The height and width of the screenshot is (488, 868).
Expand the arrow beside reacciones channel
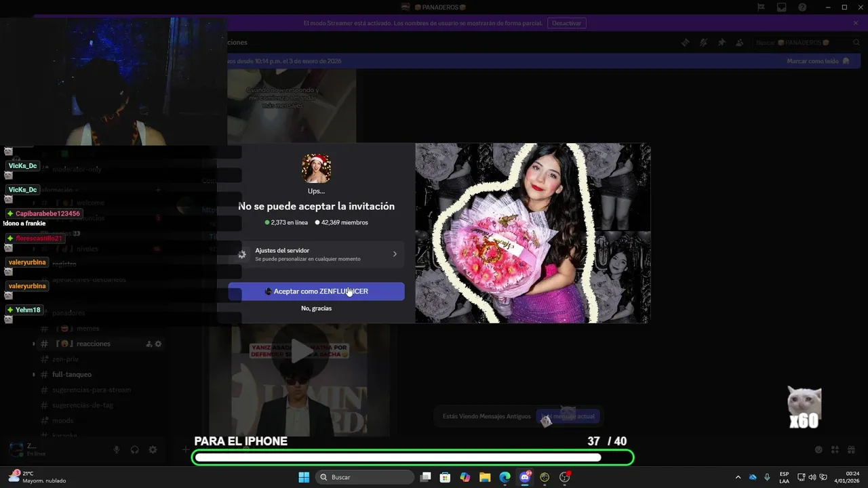33,344
